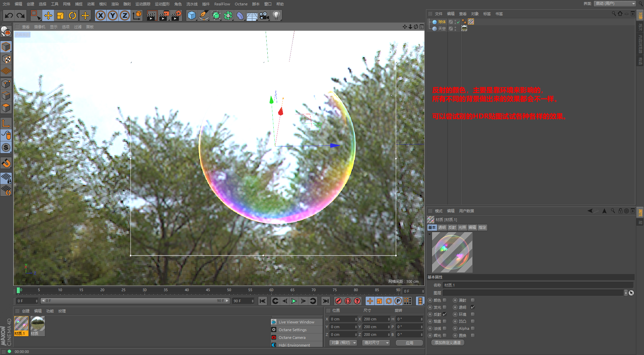Select Texture mode checkered cube icon
644x355 pixels.
coord(6,59)
